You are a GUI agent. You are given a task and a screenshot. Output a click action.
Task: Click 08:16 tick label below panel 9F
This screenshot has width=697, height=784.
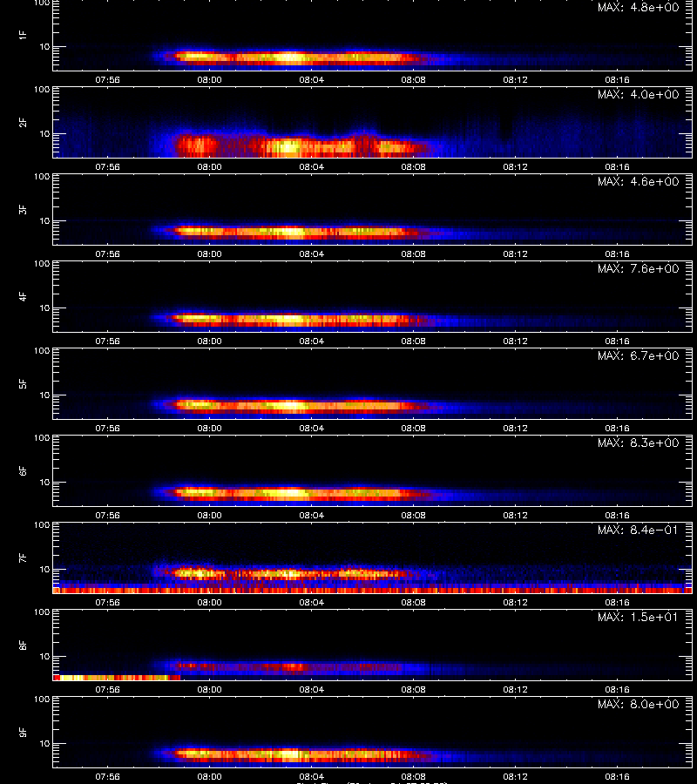[618, 776]
